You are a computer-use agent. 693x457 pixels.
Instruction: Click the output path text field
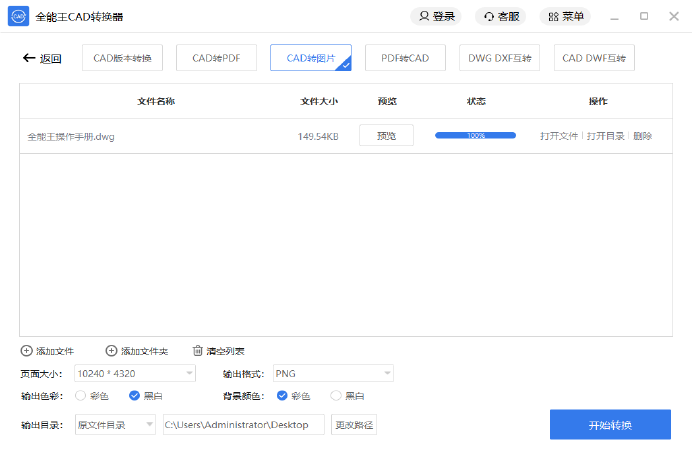[243, 425]
